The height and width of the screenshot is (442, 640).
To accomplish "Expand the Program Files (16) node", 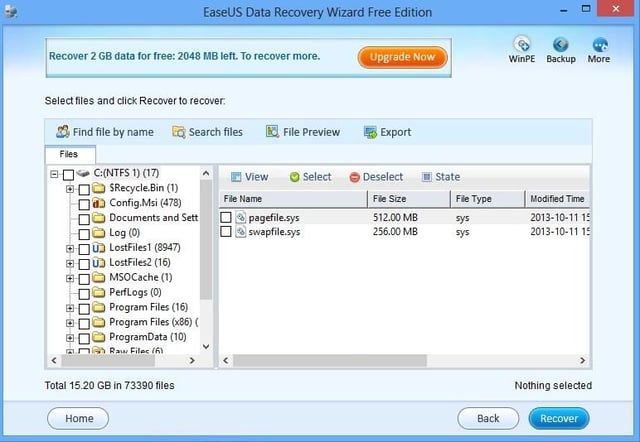I will click(x=70, y=308).
